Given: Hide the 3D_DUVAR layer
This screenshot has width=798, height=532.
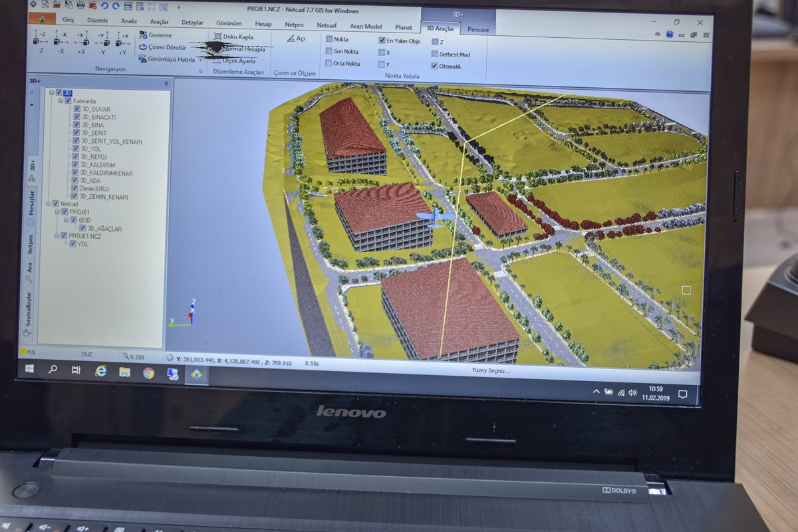Looking at the screenshot, I should point(77,109).
